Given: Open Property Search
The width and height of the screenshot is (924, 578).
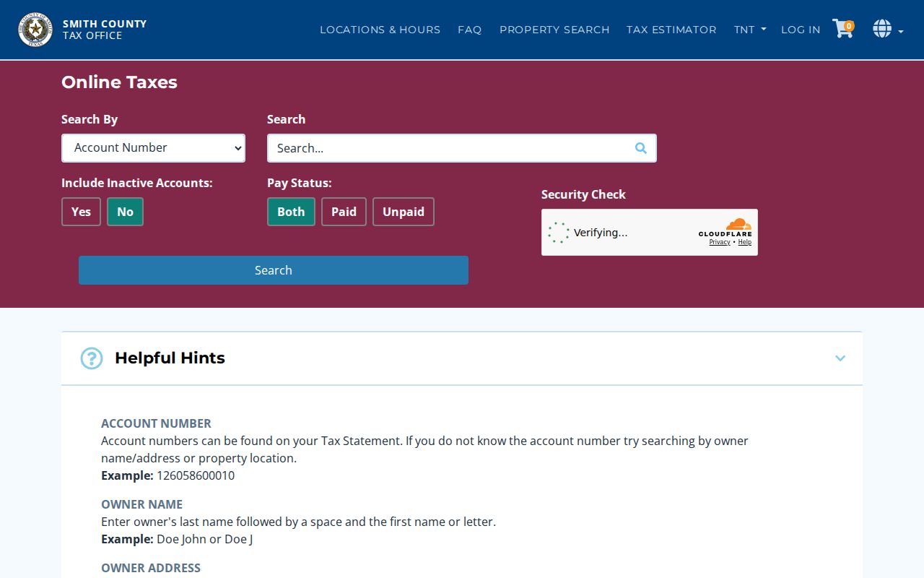Looking at the screenshot, I should [554, 30].
